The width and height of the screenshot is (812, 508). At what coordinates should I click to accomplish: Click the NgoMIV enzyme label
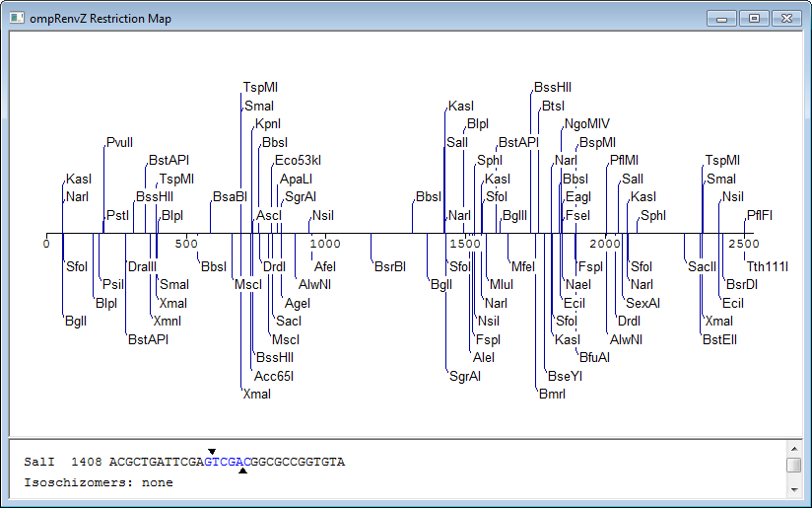[587, 124]
